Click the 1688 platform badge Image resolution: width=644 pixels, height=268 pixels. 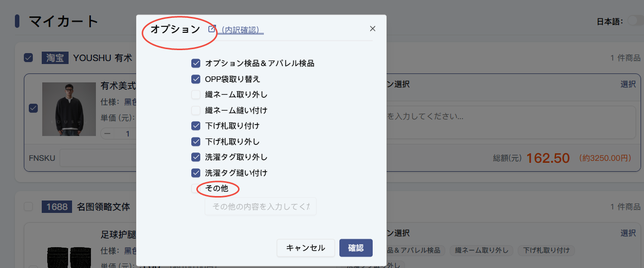[57, 206]
